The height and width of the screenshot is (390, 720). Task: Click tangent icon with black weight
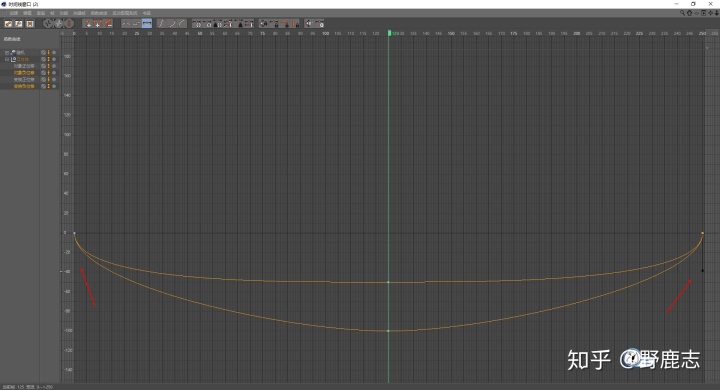pyautogui.click(x=218, y=23)
